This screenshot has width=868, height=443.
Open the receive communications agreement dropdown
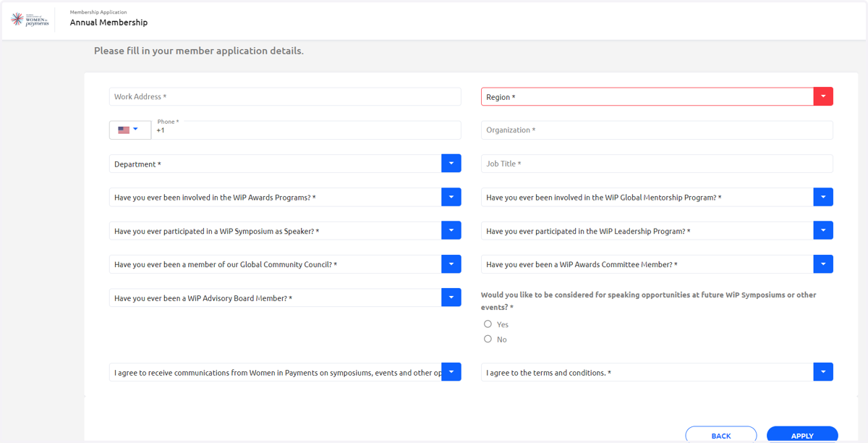[x=451, y=372]
